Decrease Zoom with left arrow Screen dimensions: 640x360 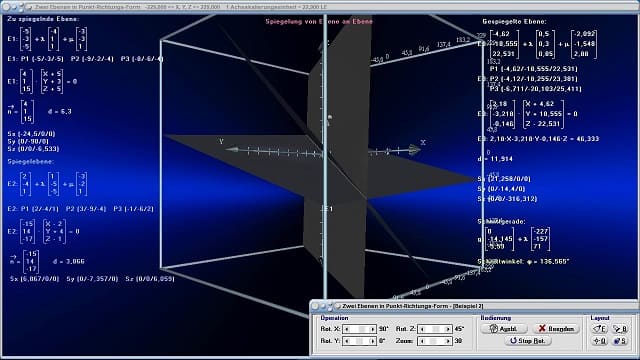[422, 341]
